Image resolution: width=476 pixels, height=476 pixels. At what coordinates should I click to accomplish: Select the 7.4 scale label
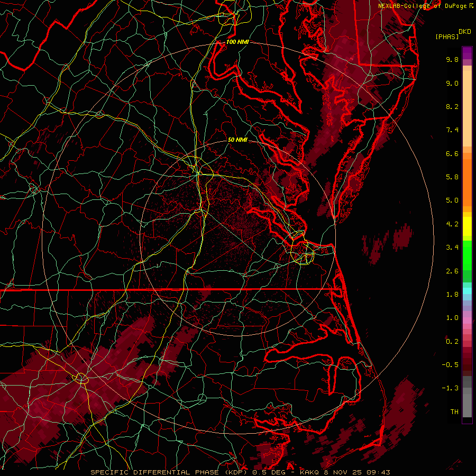[x=452, y=130]
